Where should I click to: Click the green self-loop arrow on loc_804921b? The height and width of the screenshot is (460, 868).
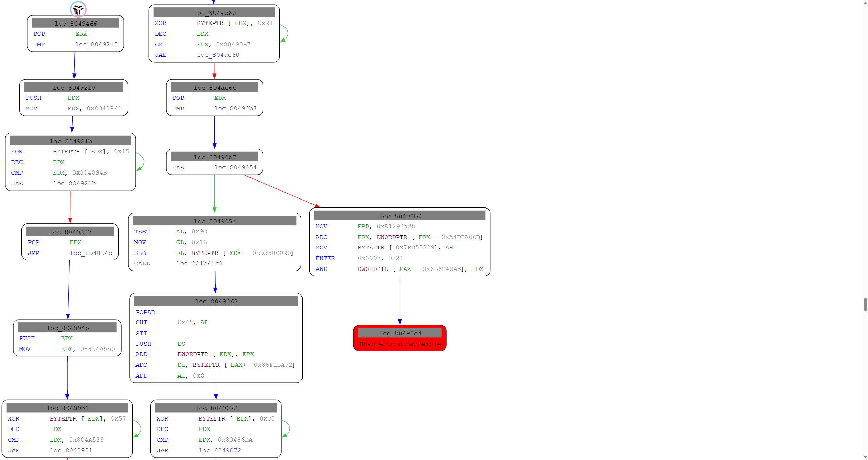click(x=140, y=162)
